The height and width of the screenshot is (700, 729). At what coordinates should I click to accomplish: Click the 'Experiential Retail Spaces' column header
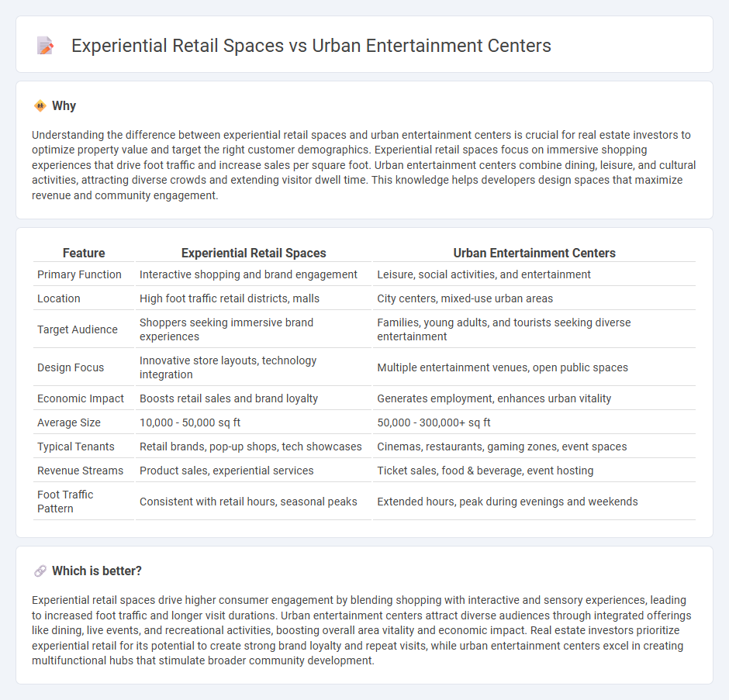254,253
